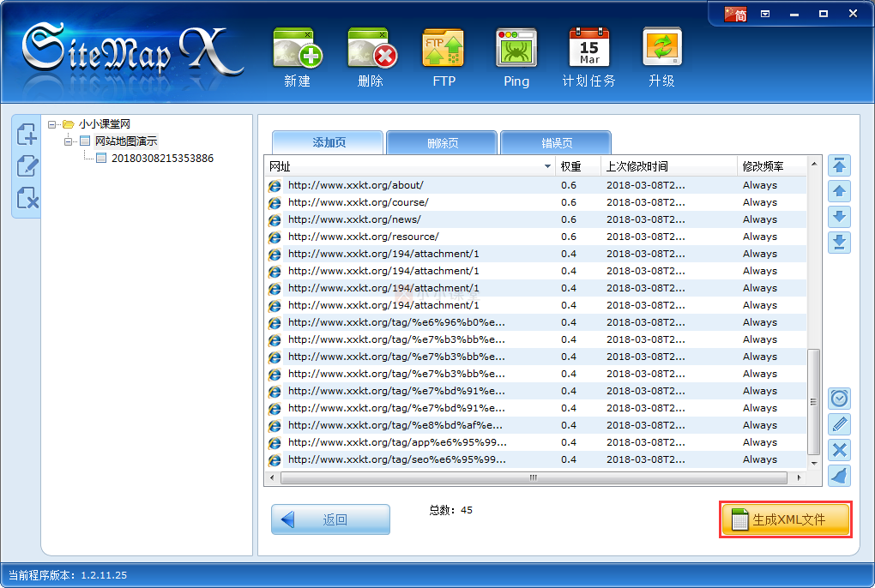Select the tag/seo%e6%95%99... URL row

click(x=536, y=459)
